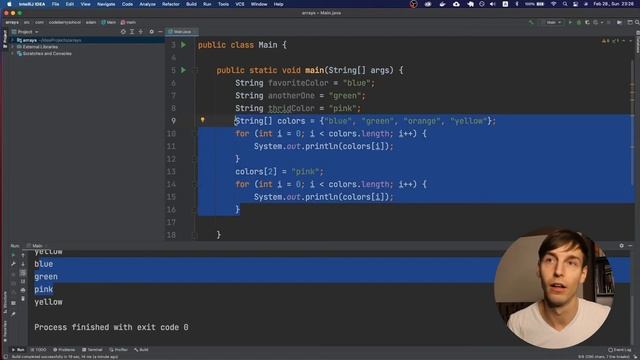Click the wrench icon in Run panel
The image size is (640, 360).
pos(13,264)
